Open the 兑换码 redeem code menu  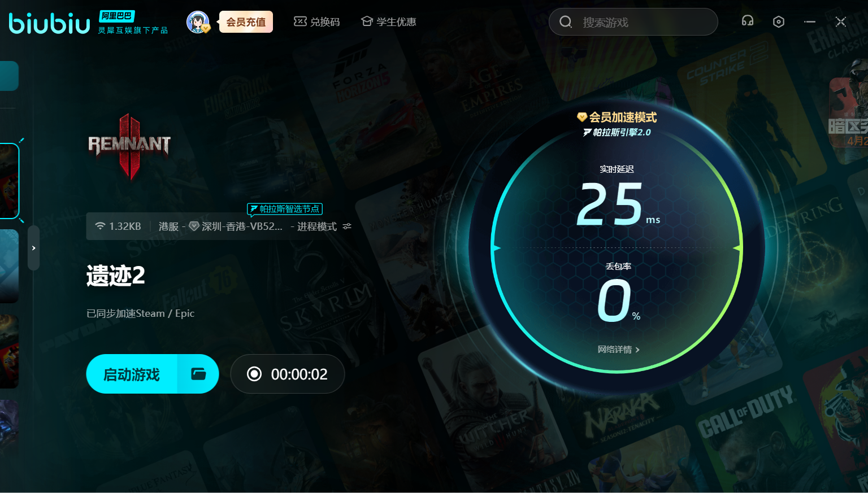(317, 22)
